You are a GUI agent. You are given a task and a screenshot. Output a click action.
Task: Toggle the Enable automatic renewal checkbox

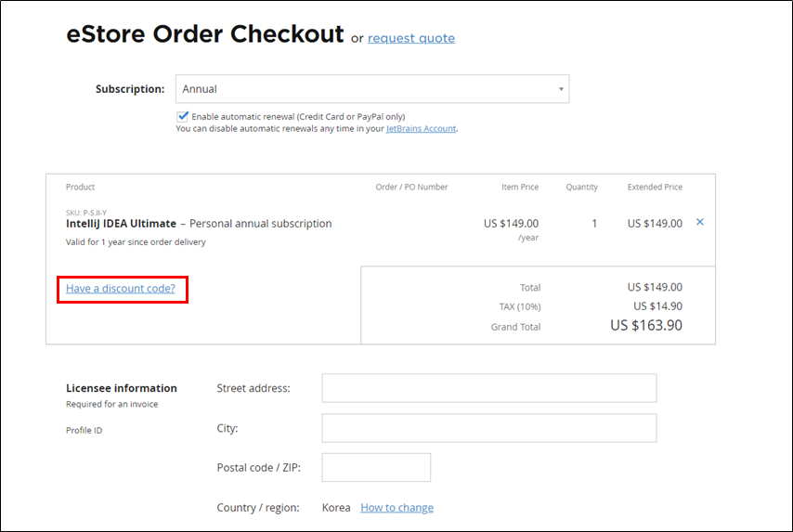pyautogui.click(x=183, y=116)
